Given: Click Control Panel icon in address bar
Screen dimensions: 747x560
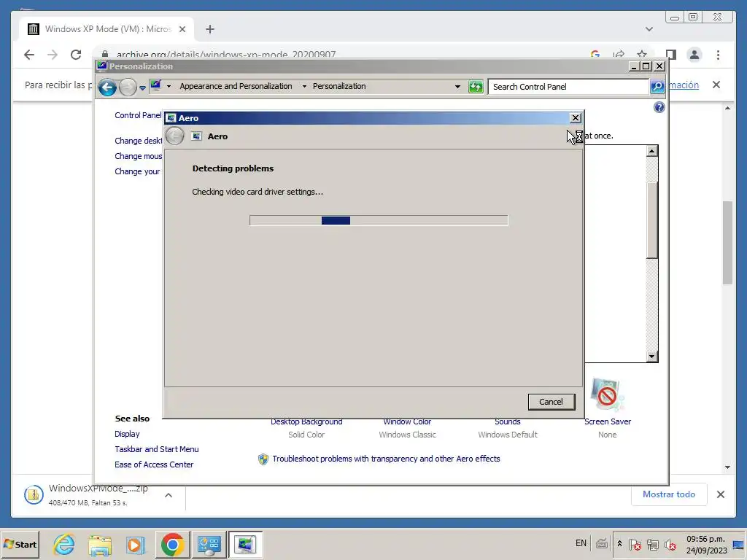Looking at the screenshot, I should click(156, 86).
